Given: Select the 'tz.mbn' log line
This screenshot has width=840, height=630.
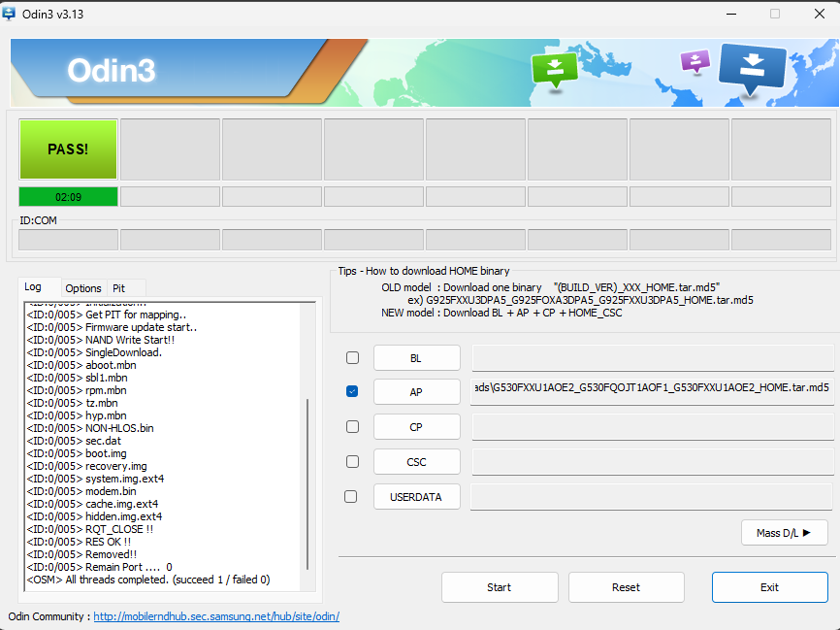Looking at the screenshot, I should (x=73, y=403).
